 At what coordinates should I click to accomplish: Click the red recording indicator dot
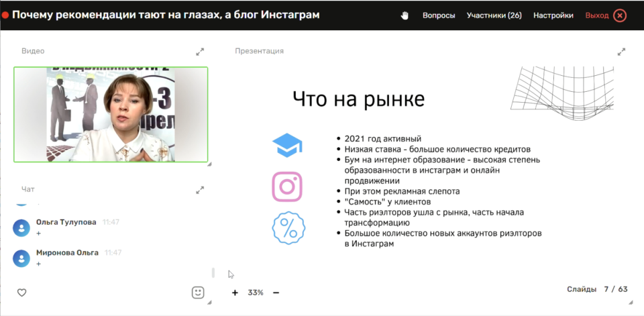click(5, 15)
